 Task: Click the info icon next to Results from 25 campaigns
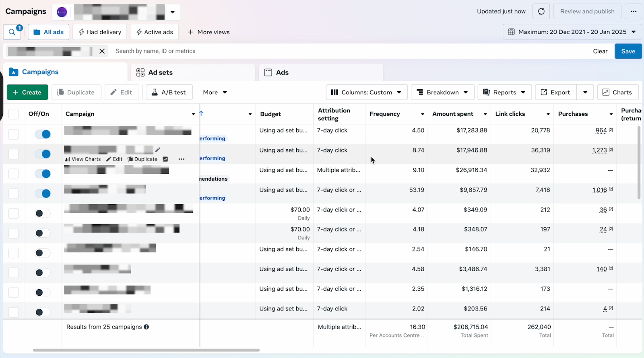pos(147,327)
